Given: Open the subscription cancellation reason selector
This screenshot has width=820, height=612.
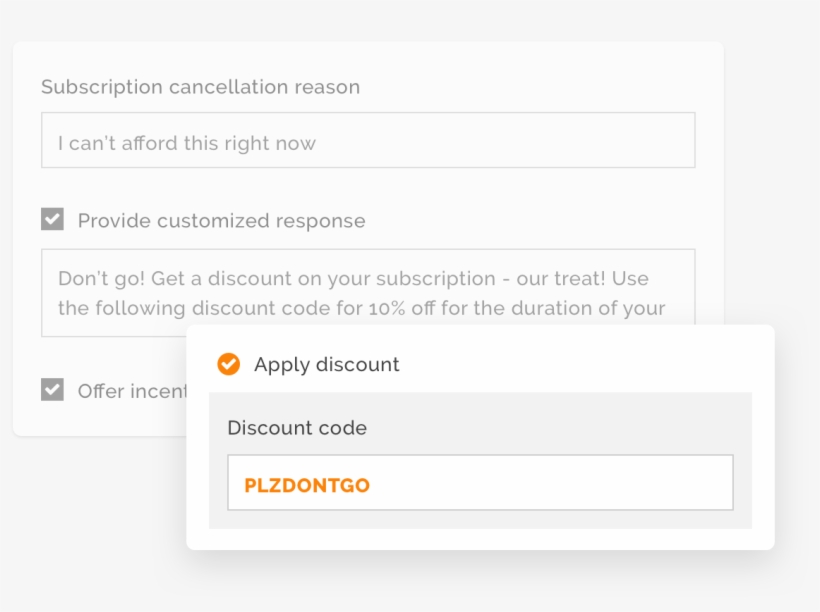Looking at the screenshot, I should coord(368,140).
